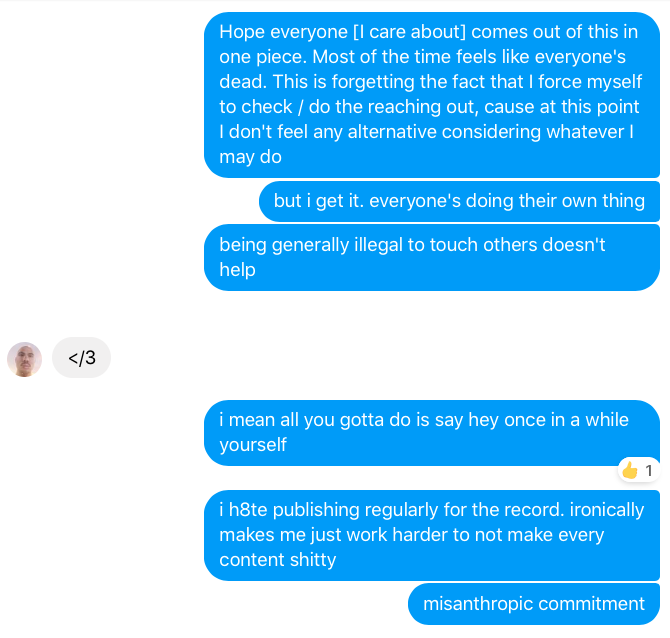Select the "being generally illegal to touch" message
Screen dimensions: 670x638
coord(431,257)
